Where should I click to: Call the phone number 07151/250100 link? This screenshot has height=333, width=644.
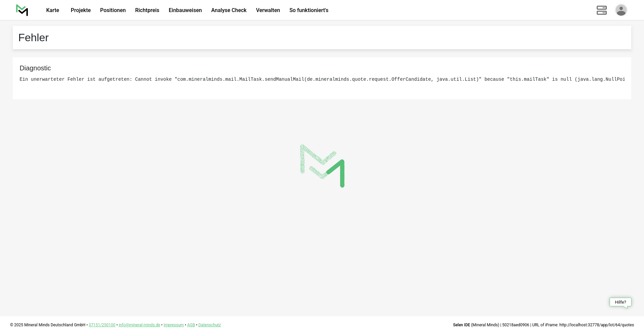pyautogui.click(x=102, y=325)
